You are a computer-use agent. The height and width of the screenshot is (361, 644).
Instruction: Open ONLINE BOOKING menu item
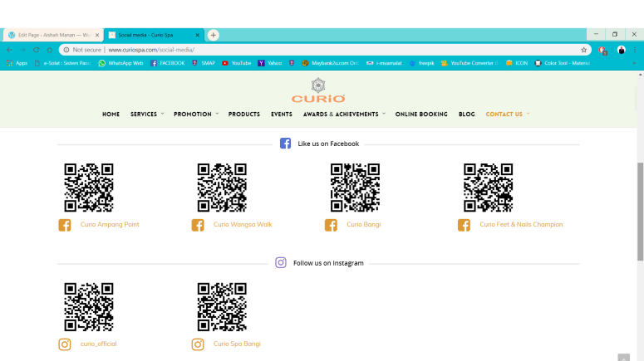coord(421,115)
